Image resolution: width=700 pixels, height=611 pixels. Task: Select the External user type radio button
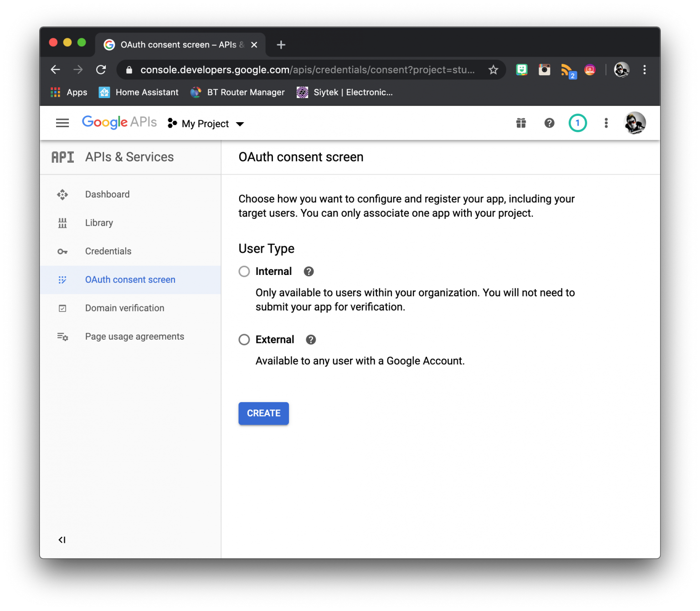click(x=244, y=340)
